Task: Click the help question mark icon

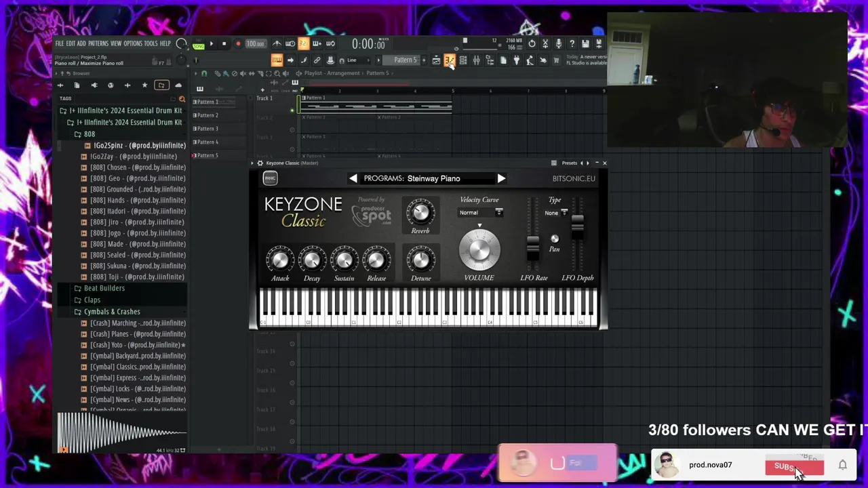Action: coord(572,43)
